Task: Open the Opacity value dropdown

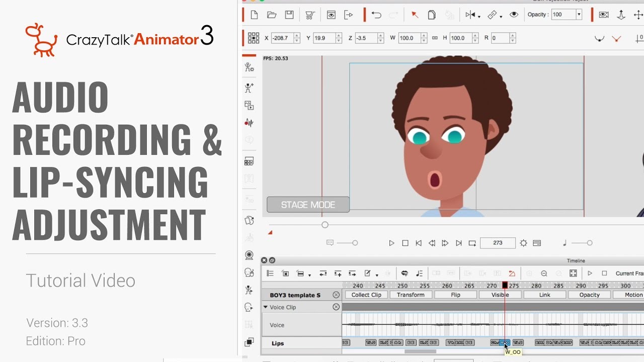Action: (579, 15)
